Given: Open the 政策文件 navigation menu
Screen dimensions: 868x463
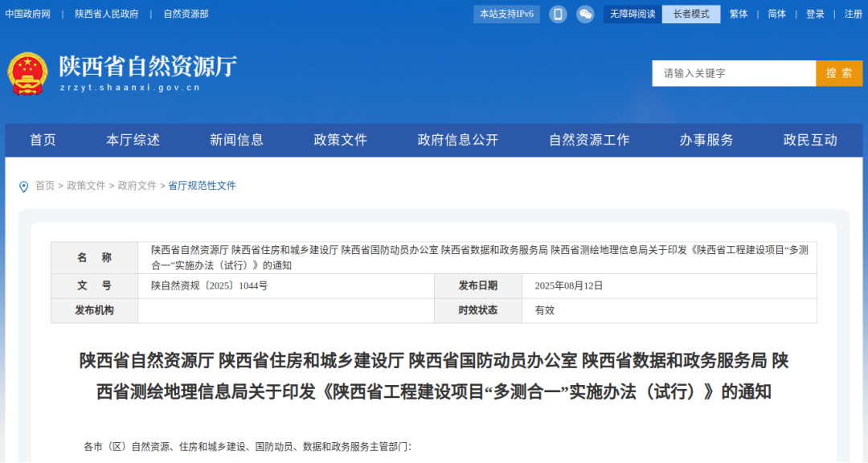Looking at the screenshot, I should click(340, 140).
